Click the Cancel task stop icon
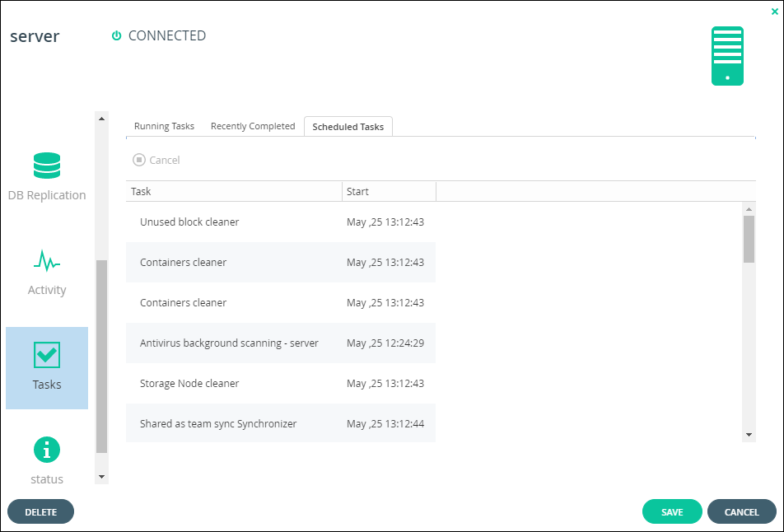This screenshot has width=784, height=532. click(139, 160)
